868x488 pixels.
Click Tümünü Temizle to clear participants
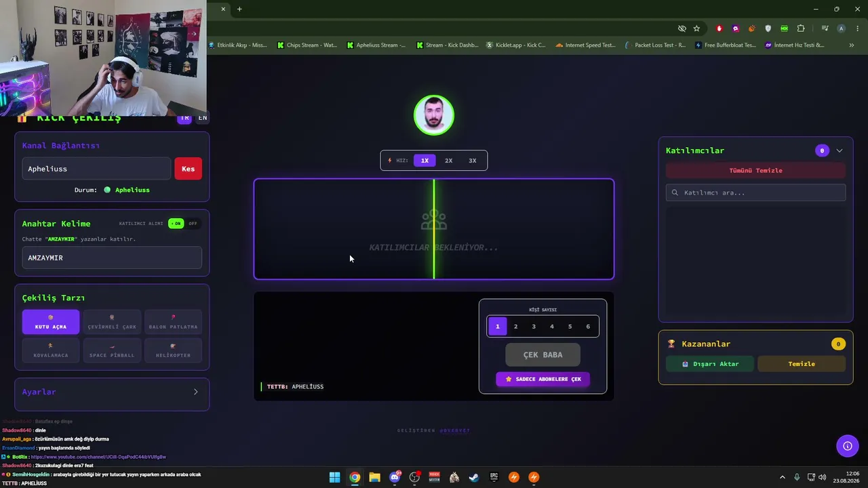(x=755, y=171)
